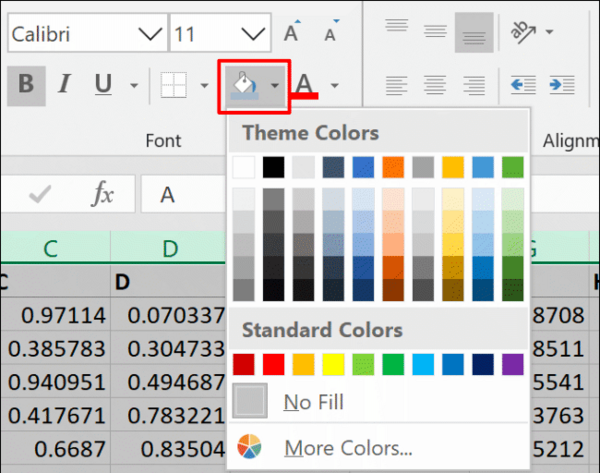Screen dimensions: 600x473
Task: Choose white theme color swatch
Action: coord(244,167)
